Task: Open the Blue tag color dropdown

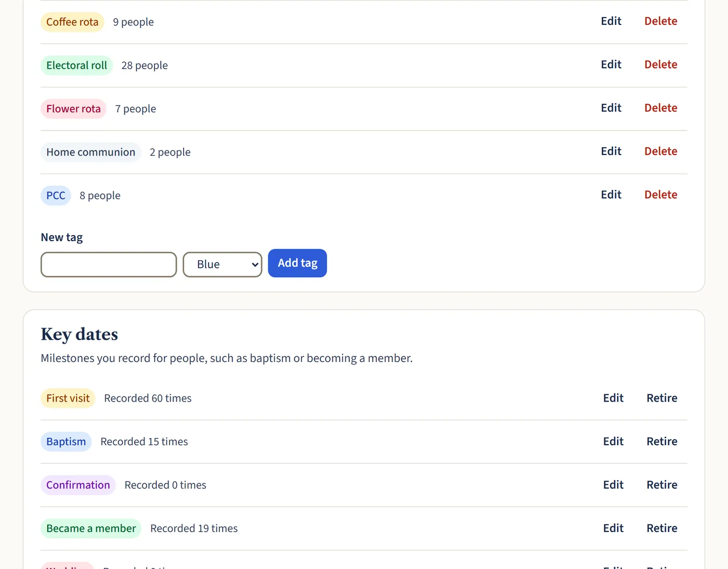Action: tap(223, 265)
